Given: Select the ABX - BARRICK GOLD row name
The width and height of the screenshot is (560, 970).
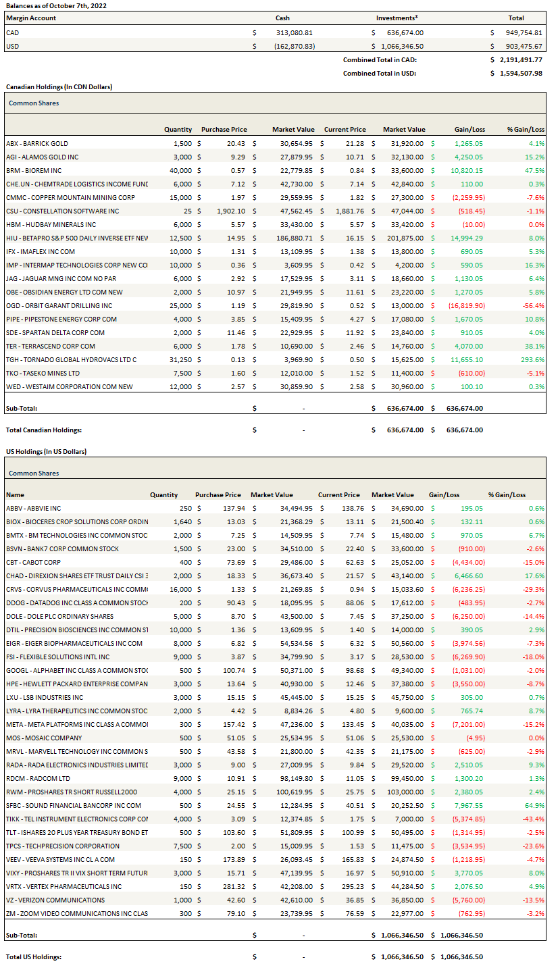Looking at the screenshot, I should [37, 143].
